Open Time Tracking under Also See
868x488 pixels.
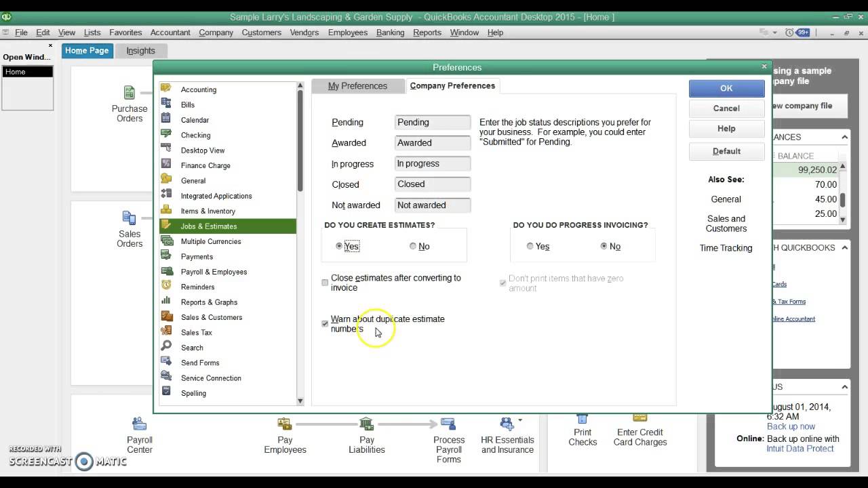pyautogui.click(x=726, y=248)
